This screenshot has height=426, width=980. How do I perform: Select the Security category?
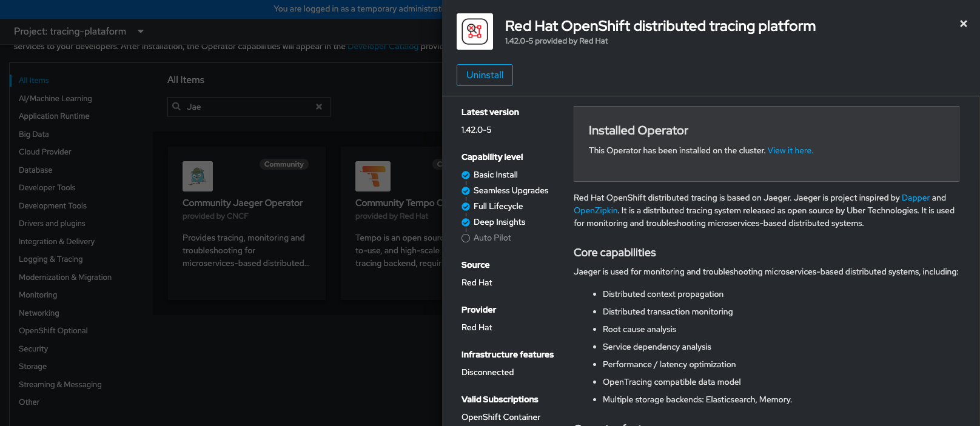(x=33, y=348)
